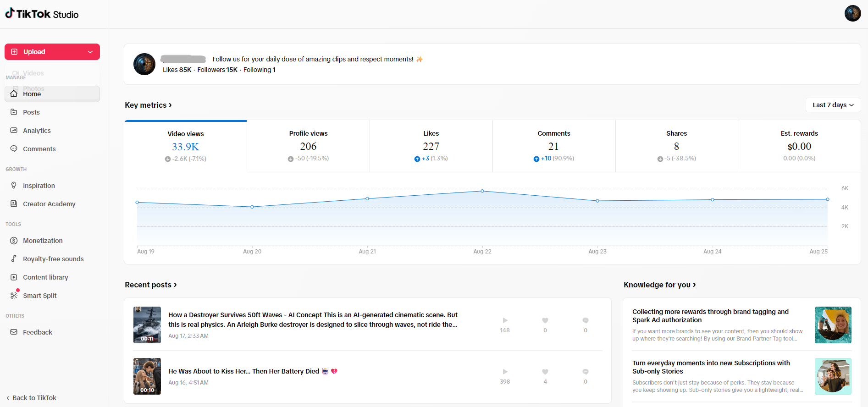Click the Aug 24 data point on chart
Screen dimensions: 868x407
click(x=713, y=200)
